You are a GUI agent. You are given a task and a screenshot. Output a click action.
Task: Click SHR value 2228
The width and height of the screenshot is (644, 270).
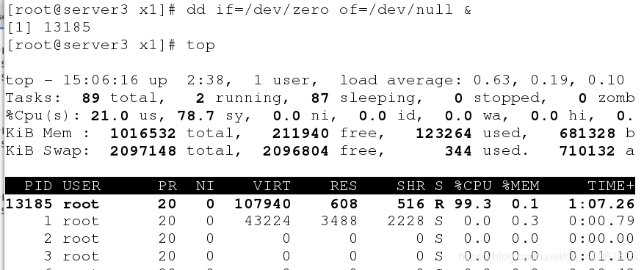406,221
